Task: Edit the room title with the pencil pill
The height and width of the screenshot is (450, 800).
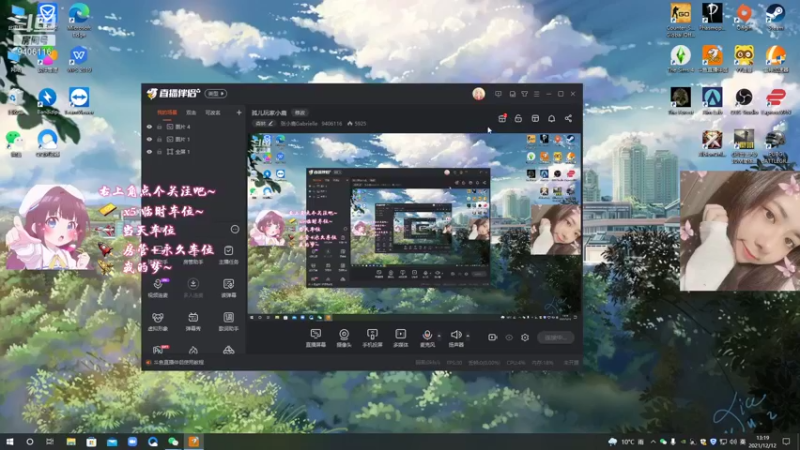Action: [264, 123]
